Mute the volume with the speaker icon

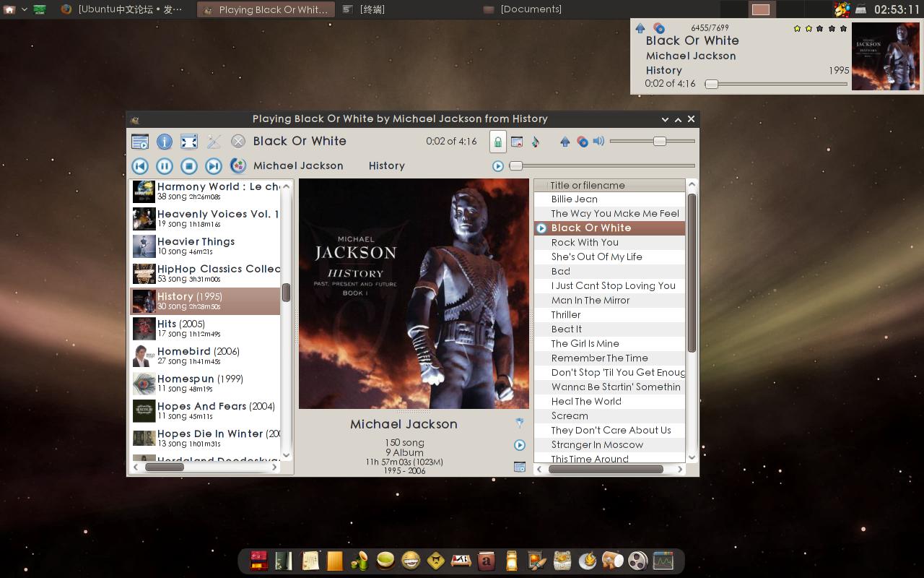[x=598, y=142]
